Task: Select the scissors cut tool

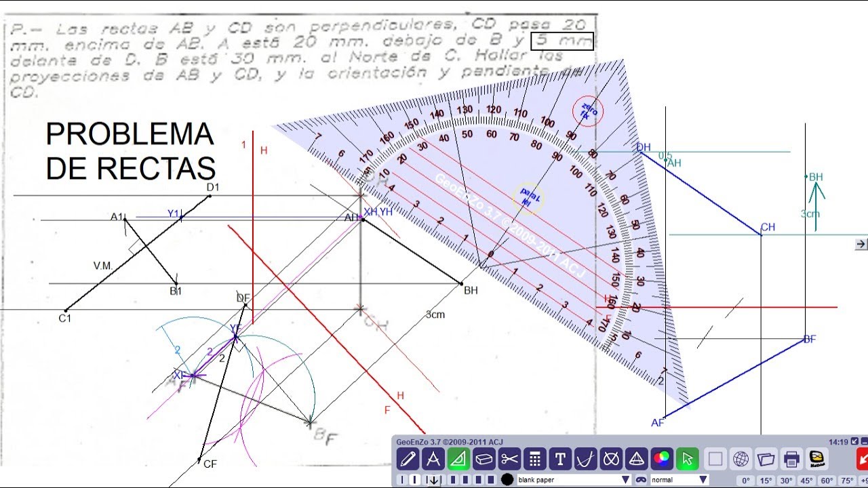Action: click(509, 459)
